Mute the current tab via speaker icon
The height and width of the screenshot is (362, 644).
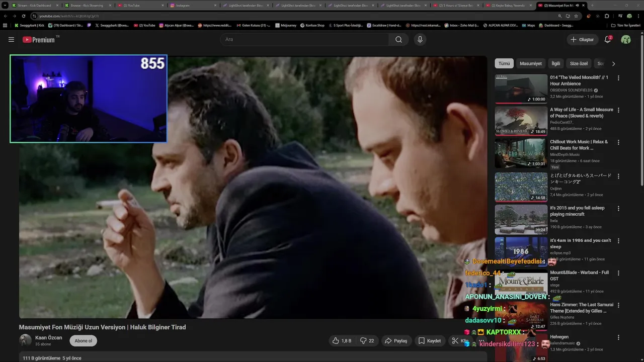(577, 6)
